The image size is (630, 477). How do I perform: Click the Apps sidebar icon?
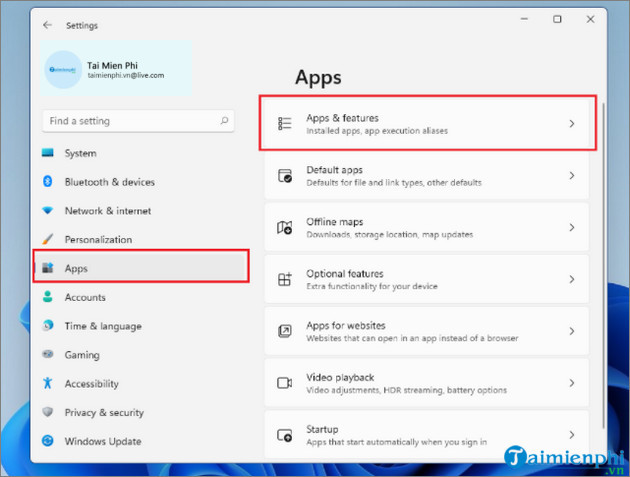coord(48,268)
